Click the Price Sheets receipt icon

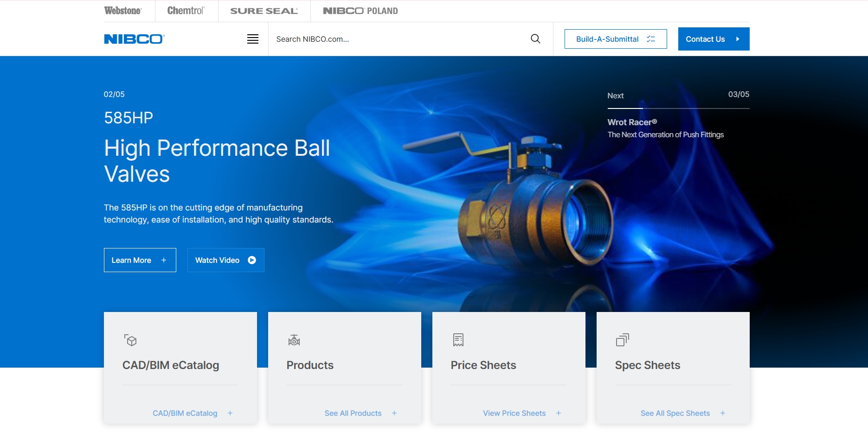458,340
